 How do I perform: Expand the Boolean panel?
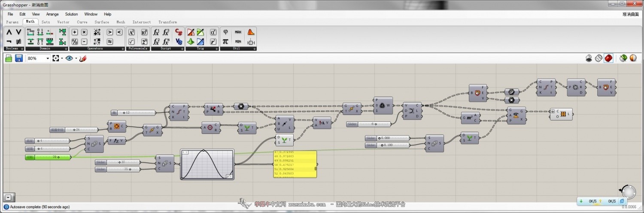coord(22,49)
